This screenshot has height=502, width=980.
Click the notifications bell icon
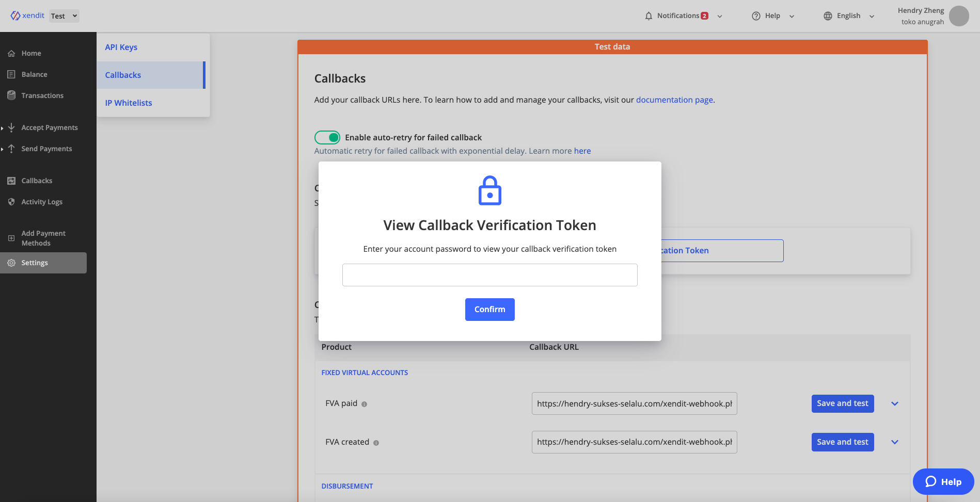(649, 16)
